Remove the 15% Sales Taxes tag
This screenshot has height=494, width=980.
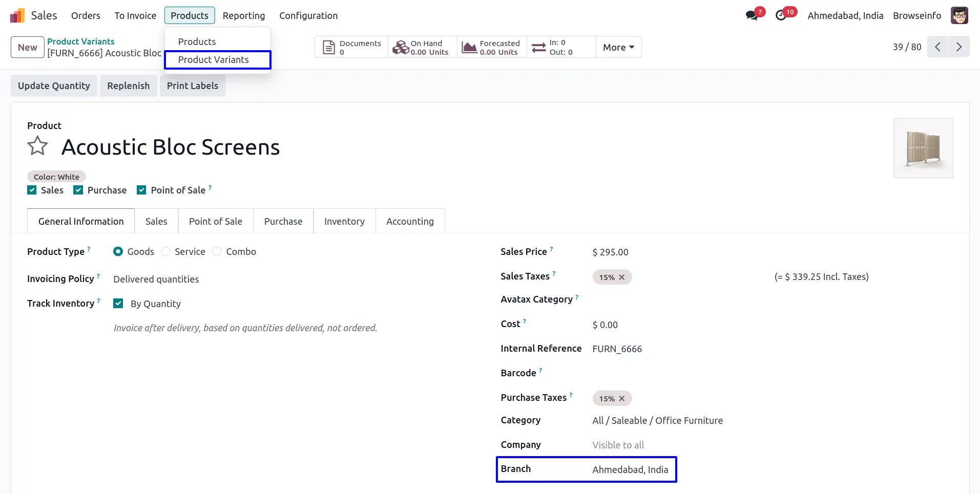(x=622, y=277)
